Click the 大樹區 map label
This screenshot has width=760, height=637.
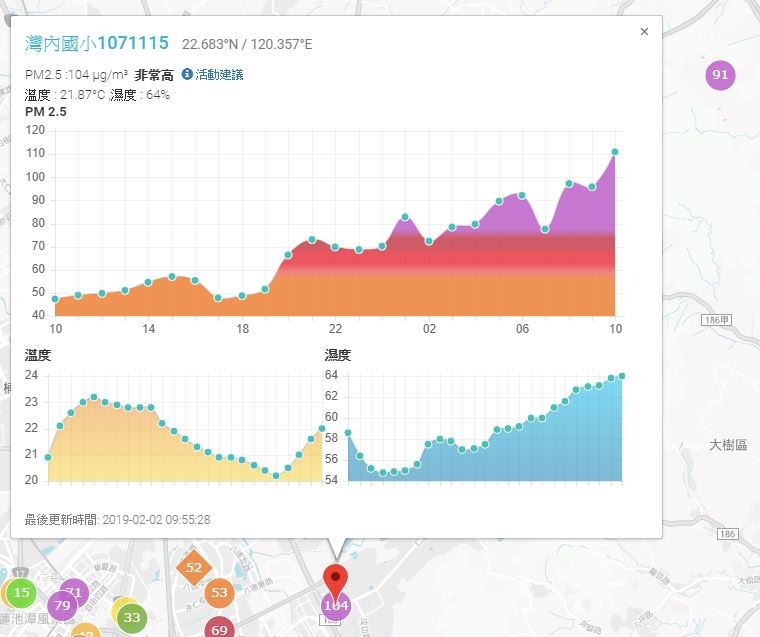(x=728, y=445)
